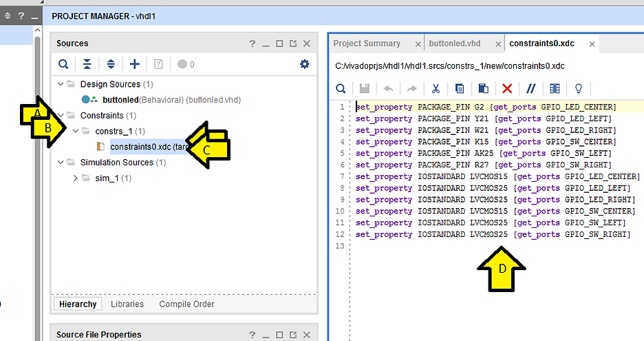Expand the sim_1 folder
This screenshot has height=341, width=644.
point(76,178)
